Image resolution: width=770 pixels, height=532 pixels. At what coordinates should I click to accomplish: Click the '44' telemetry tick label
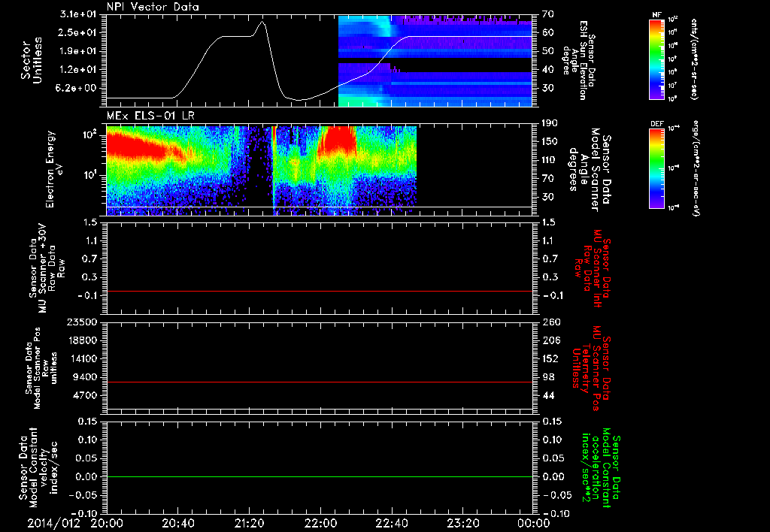coord(548,395)
